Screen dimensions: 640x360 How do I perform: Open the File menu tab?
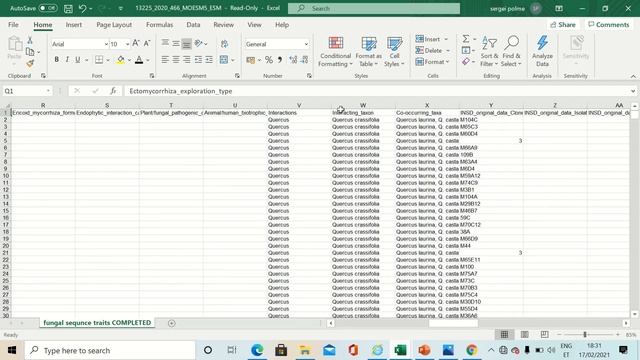[x=13, y=24]
